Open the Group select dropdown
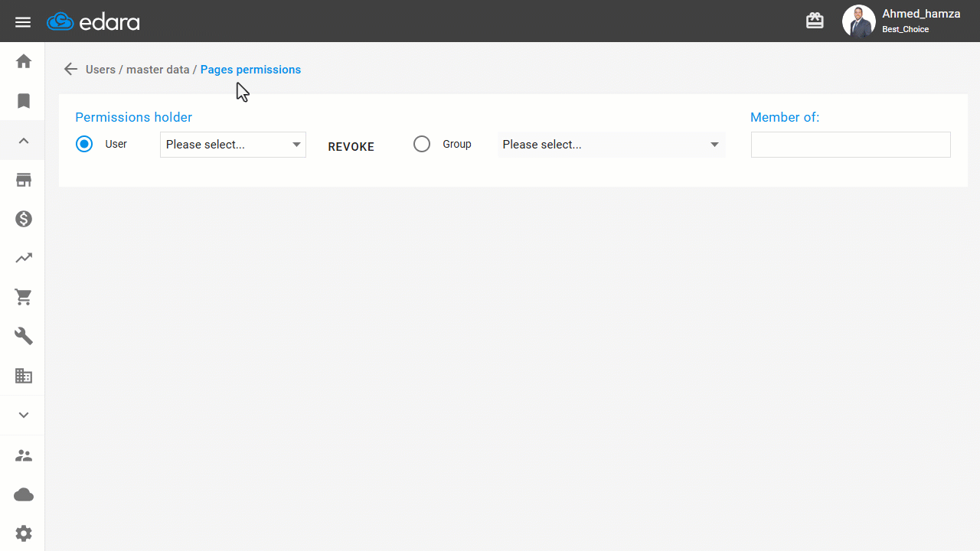980x551 pixels. [612, 145]
